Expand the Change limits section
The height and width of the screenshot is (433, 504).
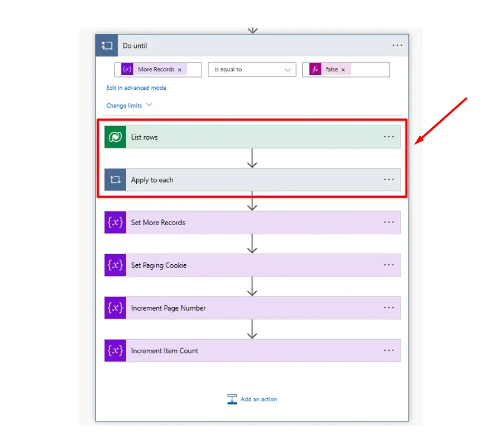(125, 105)
